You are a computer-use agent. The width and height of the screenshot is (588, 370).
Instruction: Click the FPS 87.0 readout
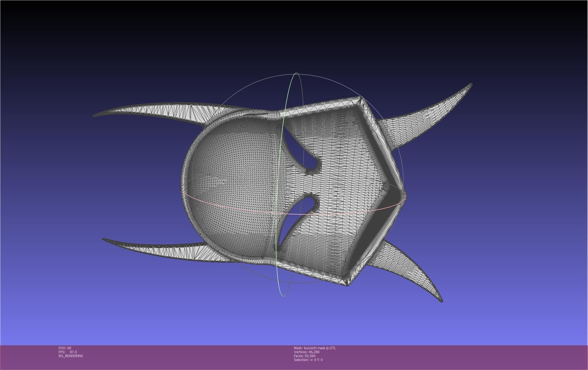click(68, 352)
